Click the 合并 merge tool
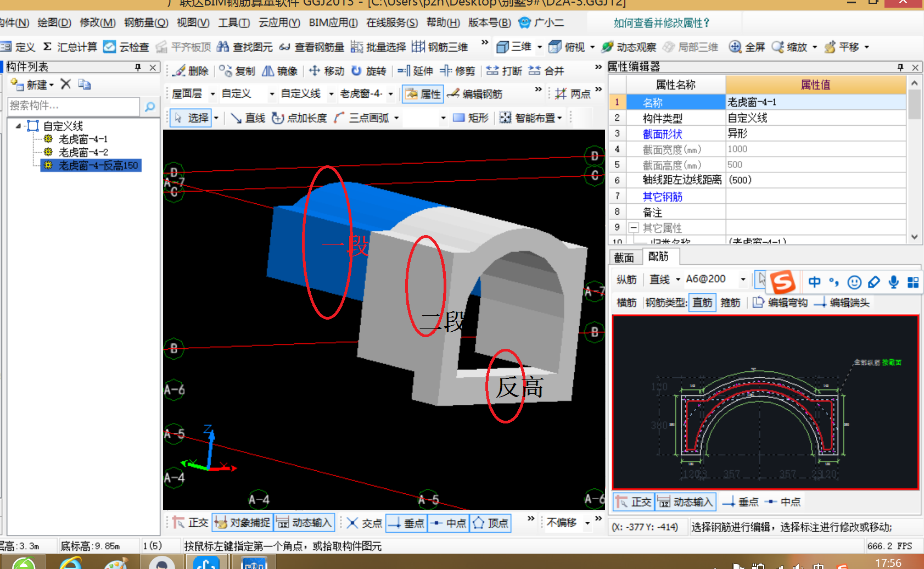924x569 pixels. (x=546, y=71)
